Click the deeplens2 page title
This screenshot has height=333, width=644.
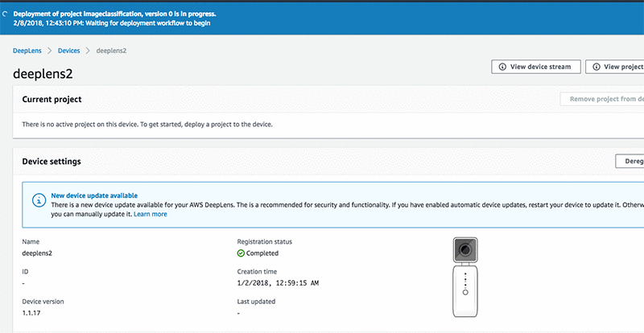tap(43, 74)
